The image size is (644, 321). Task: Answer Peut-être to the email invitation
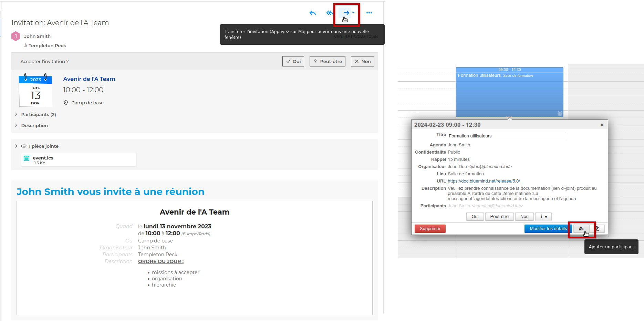327,61
